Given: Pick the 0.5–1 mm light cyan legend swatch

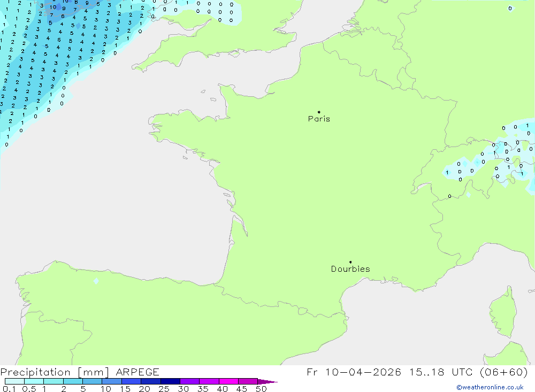Looking at the screenshot, I should coord(34,381).
